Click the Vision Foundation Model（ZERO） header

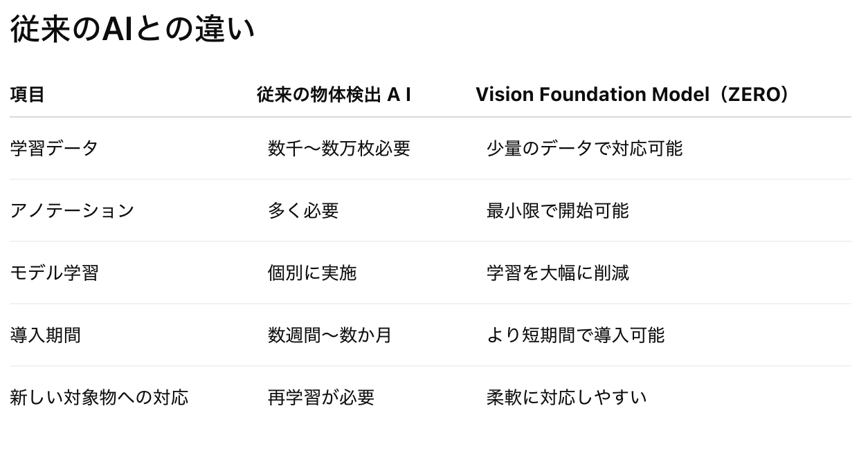pyautogui.click(x=633, y=95)
